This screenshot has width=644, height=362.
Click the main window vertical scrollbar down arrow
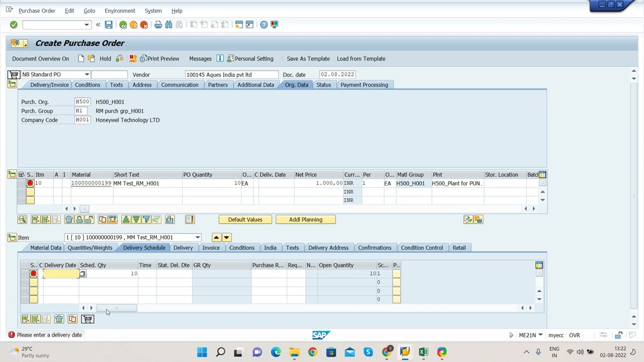pos(634,324)
